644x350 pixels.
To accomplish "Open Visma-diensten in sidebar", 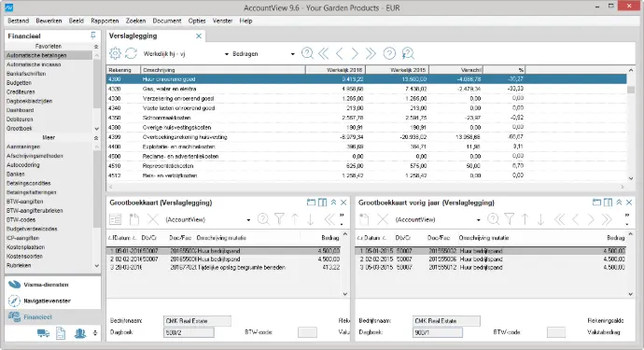I will [53, 285].
